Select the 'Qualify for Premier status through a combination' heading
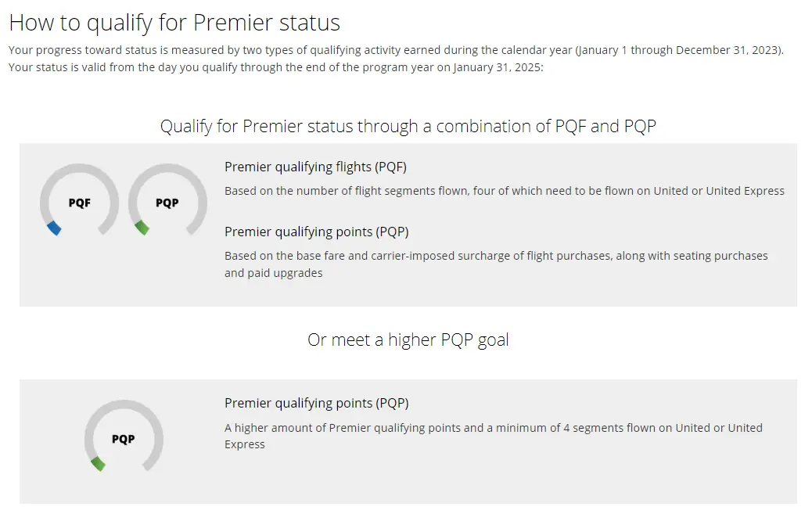The height and width of the screenshot is (521, 812). pyautogui.click(x=408, y=126)
